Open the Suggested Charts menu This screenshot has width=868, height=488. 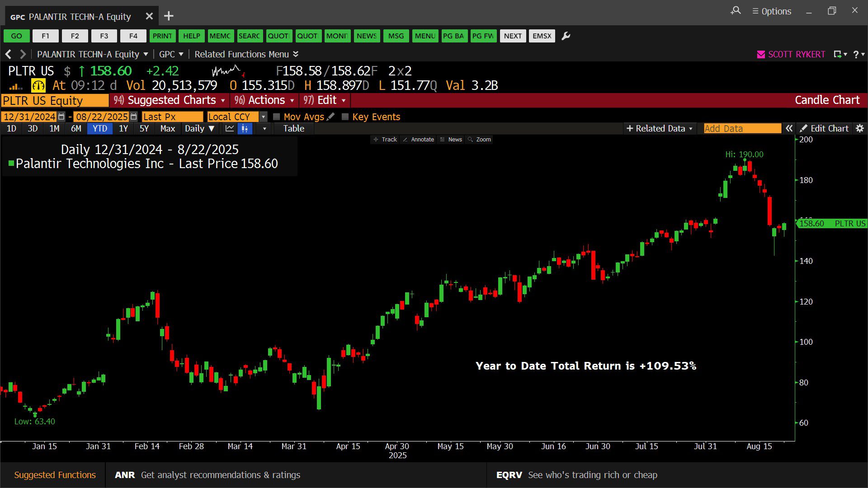(x=170, y=100)
